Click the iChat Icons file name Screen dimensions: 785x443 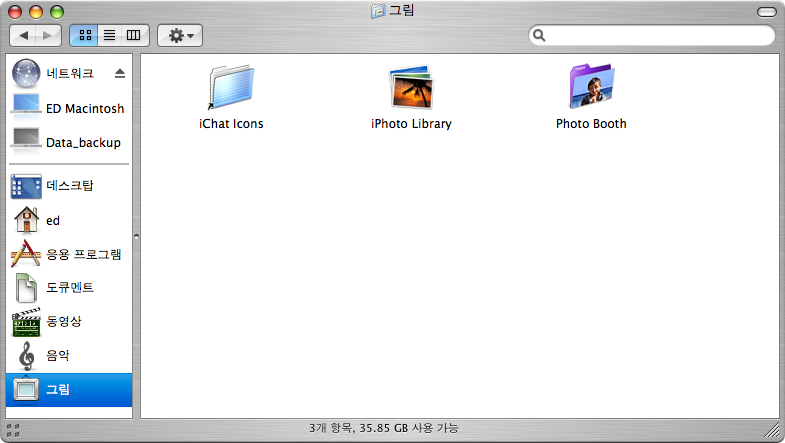tap(231, 124)
